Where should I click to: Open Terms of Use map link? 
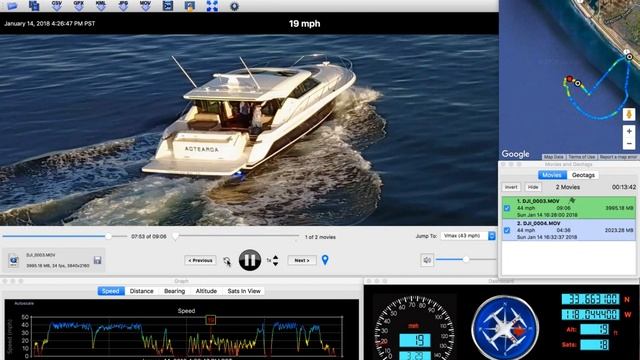(x=582, y=157)
